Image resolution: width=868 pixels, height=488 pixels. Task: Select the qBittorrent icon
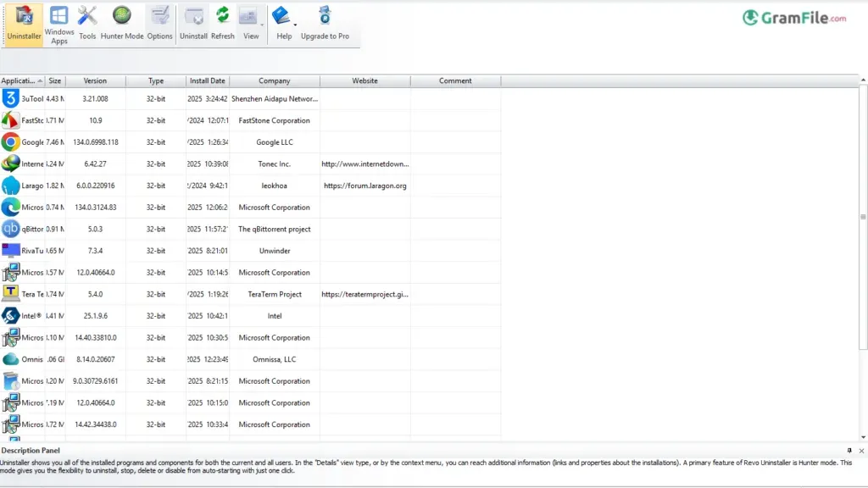point(10,229)
